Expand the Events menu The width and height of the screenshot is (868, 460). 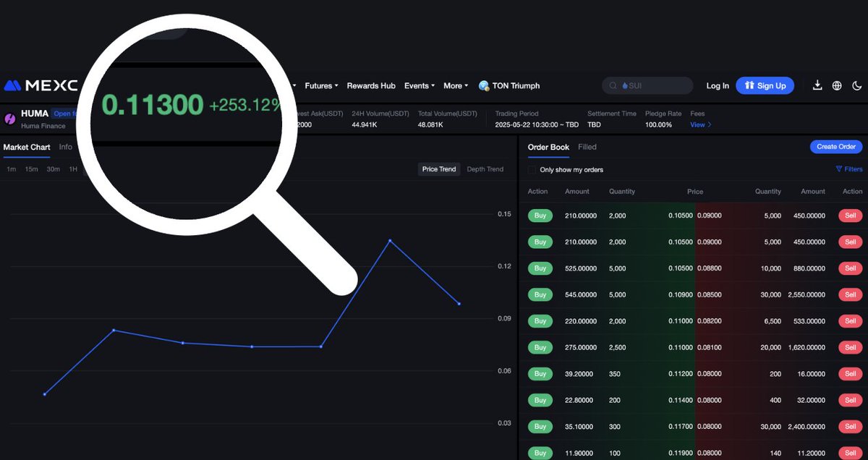pos(420,85)
